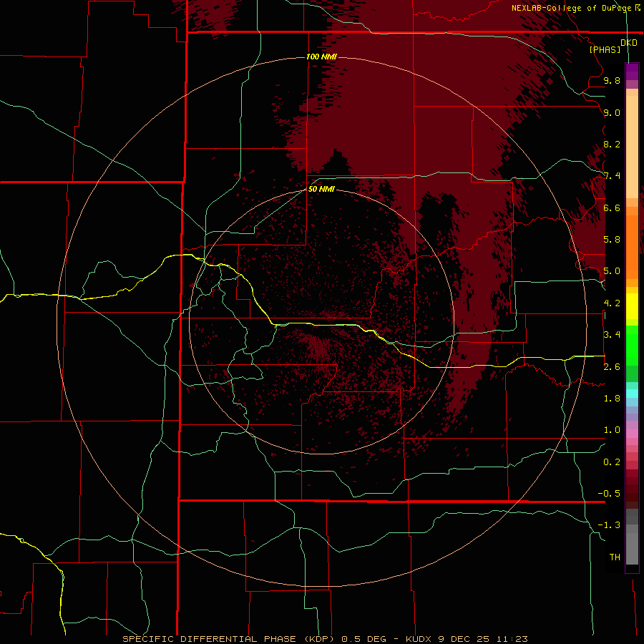Click the 100 NMI range ring label
The width and height of the screenshot is (644, 644).
coord(321,57)
